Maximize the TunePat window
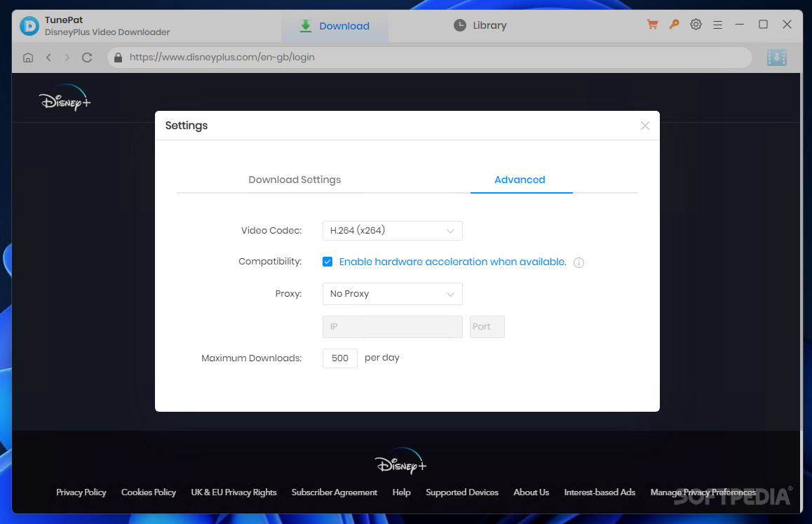Screen dimensions: 812x524 coord(763,25)
